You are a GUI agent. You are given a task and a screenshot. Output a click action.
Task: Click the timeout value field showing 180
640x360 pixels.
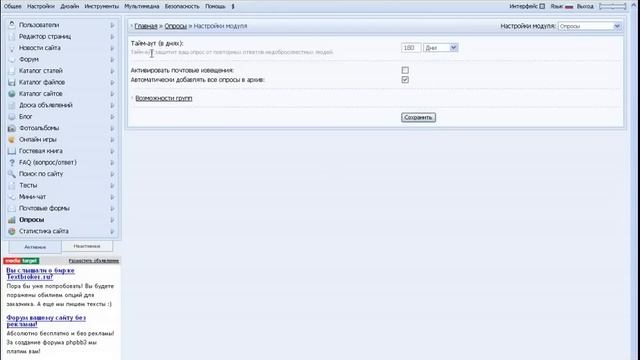[x=411, y=48]
